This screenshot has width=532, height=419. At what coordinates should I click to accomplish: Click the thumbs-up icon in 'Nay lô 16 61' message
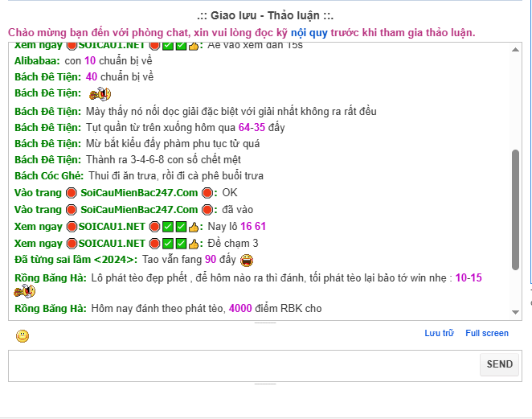[x=194, y=227]
